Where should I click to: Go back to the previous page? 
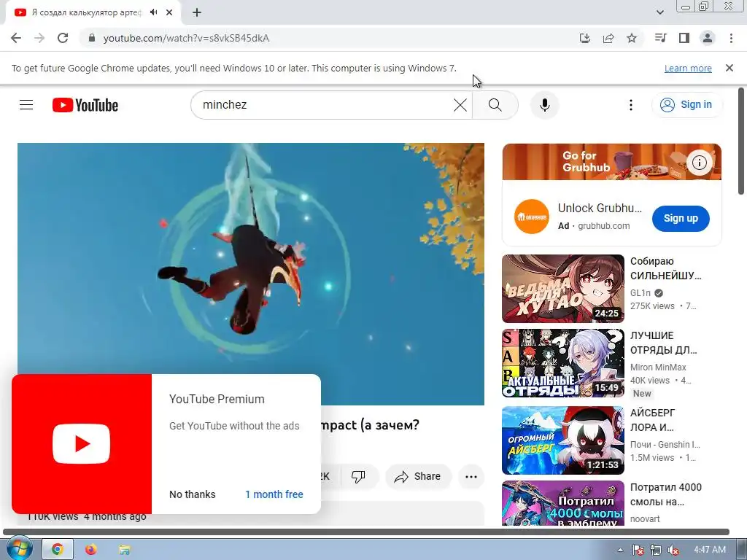tap(16, 38)
